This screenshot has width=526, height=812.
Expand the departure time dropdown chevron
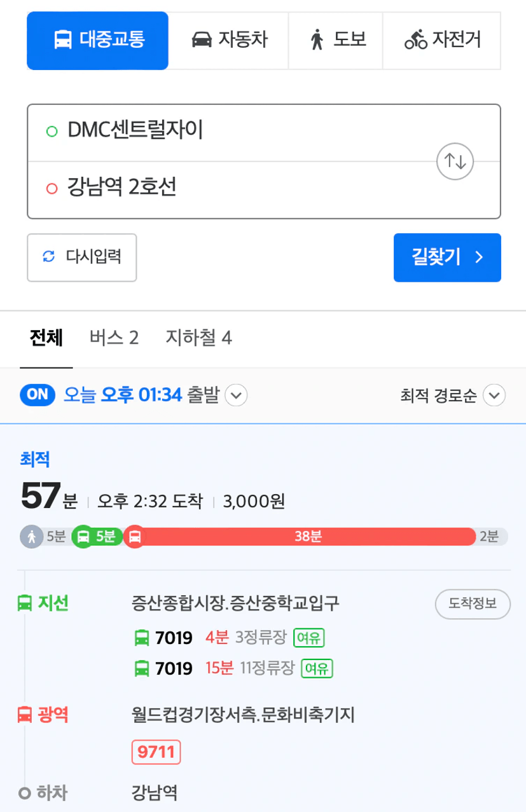pyautogui.click(x=237, y=396)
